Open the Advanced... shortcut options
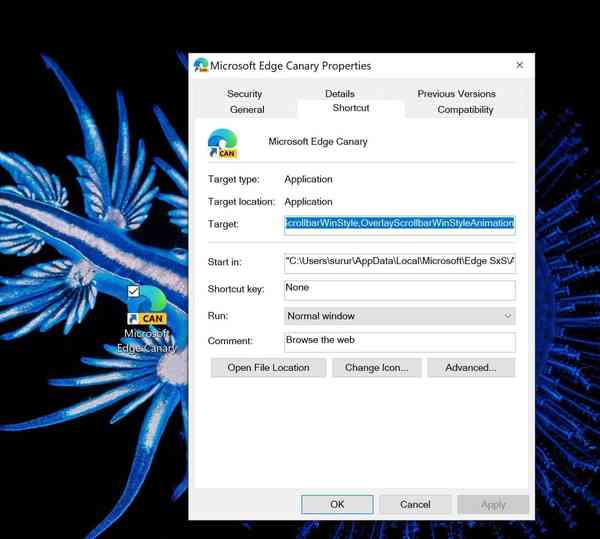Image resolution: width=600 pixels, height=539 pixels. [471, 368]
